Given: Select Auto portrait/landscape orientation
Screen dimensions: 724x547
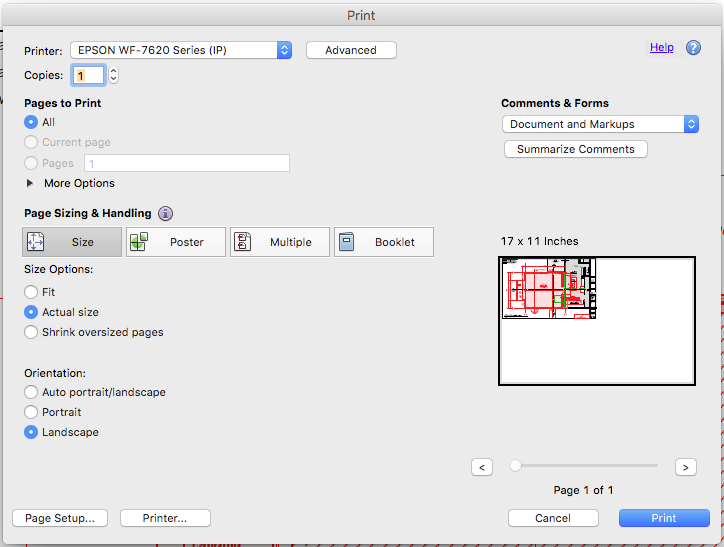Looking at the screenshot, I should [x=31, y=392].
